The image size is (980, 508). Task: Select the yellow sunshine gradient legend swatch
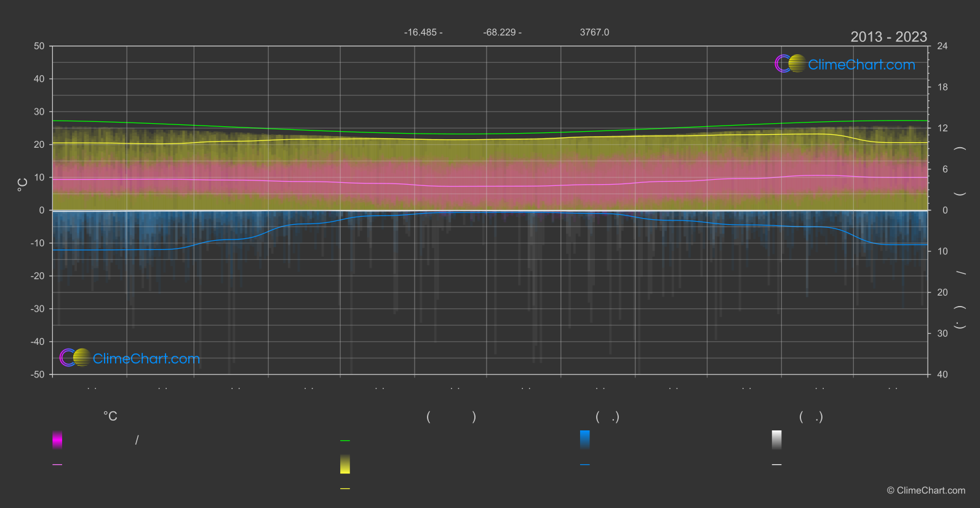(345, 464)
